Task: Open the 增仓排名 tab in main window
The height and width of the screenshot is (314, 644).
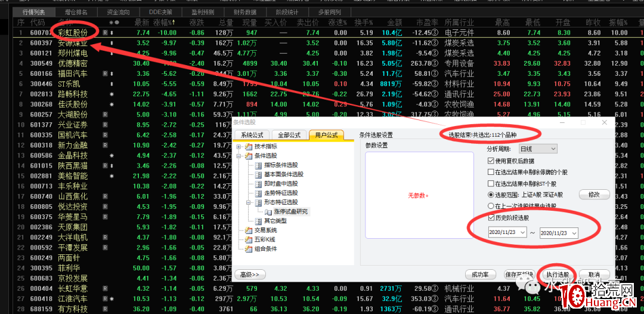Action: [76, 12]
